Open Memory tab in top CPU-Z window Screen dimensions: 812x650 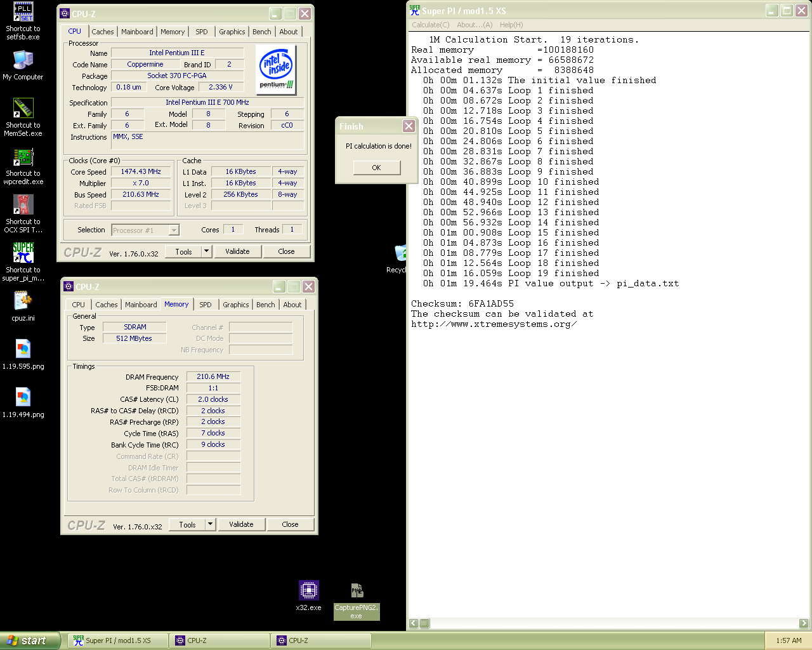click(173, 32)
